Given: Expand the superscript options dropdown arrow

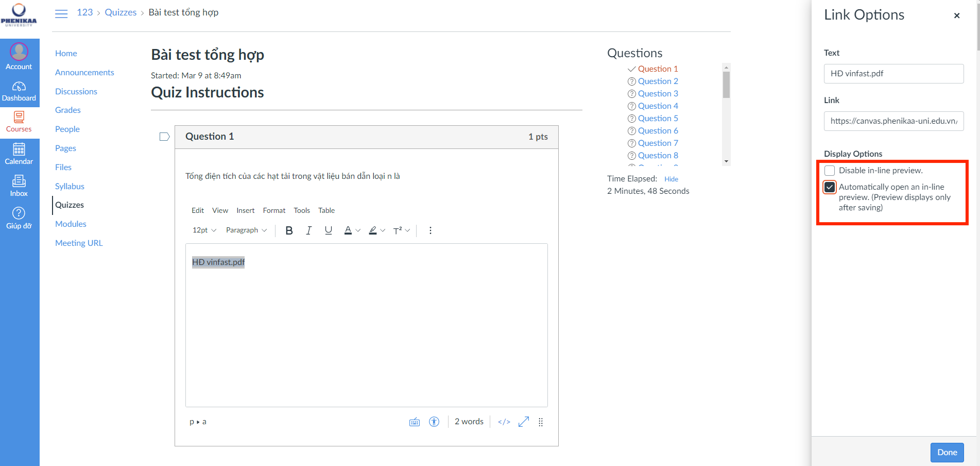Looking at the screenshot, I should click(408, 230).
